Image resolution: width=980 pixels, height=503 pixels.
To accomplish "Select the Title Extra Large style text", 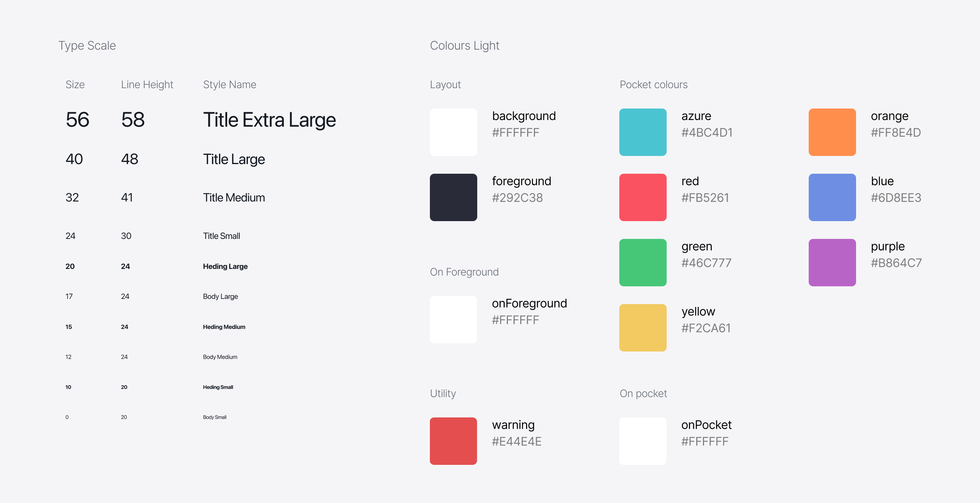I will (269, 120).
